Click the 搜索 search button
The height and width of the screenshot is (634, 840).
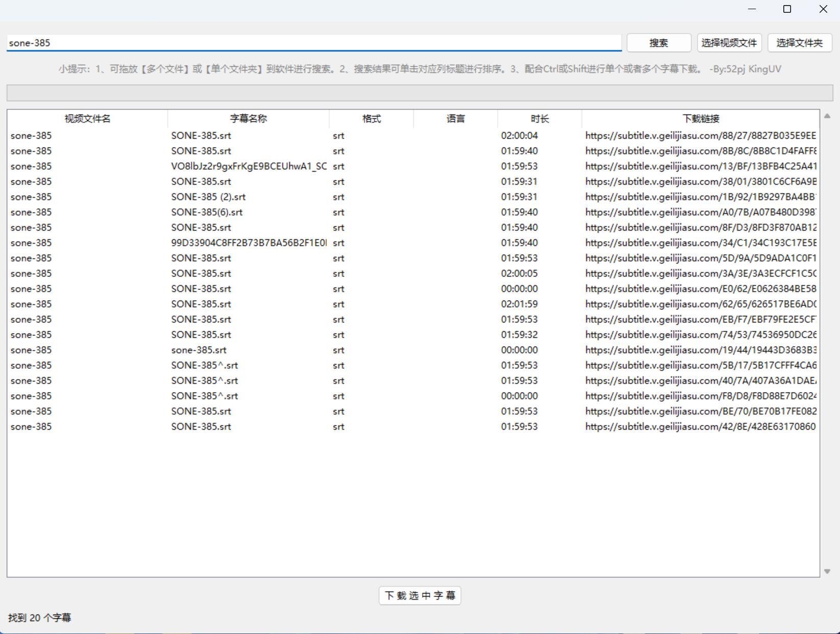tap(659, 43)
